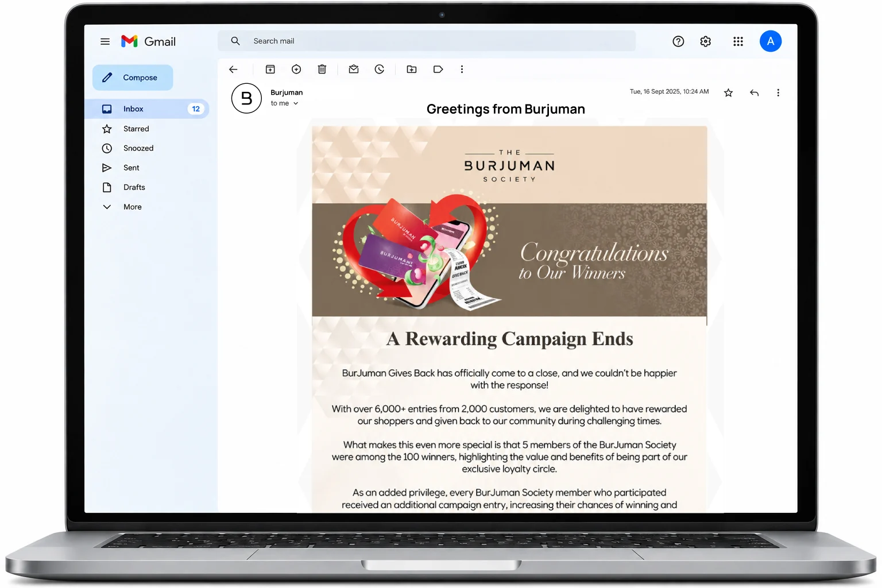This screenshot has width=882, height=588.
Task: Snooze this email with clock icon
Action: click(380, 69)
